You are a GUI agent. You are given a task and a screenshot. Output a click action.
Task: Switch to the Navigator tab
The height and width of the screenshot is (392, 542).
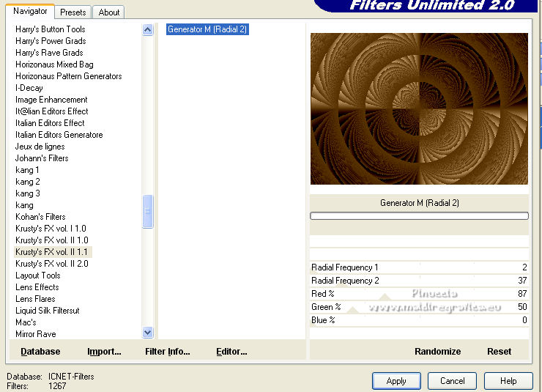pyautogui.click(x=30, y=12)
